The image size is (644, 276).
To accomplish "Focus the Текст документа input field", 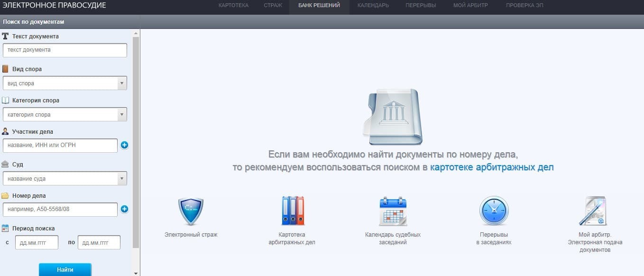I will click(65, 50).
